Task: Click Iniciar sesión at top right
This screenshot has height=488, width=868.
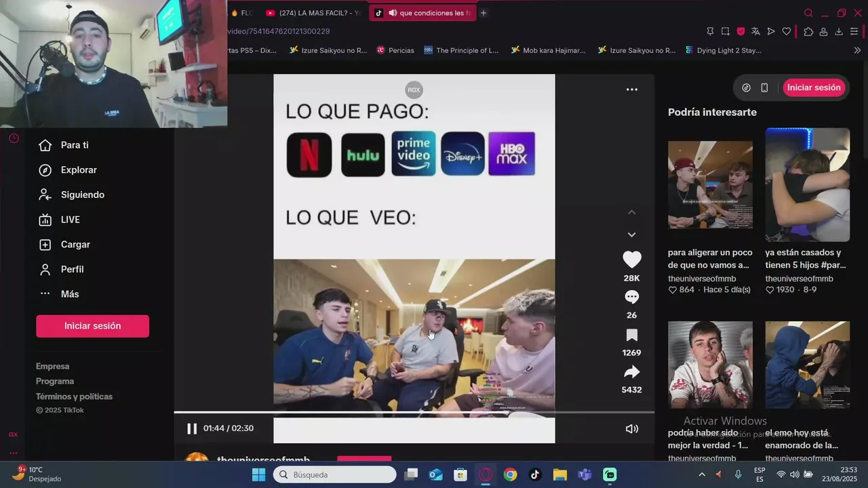Action: pos(814,87)
